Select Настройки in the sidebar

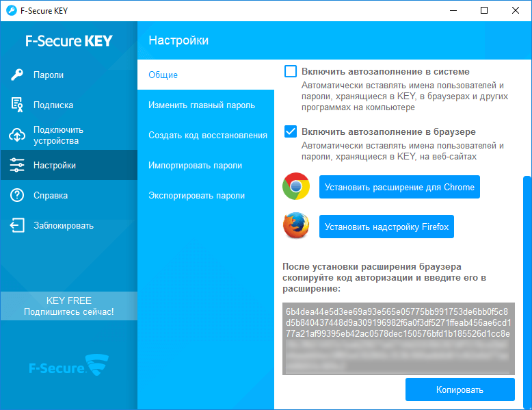[69, 165]
